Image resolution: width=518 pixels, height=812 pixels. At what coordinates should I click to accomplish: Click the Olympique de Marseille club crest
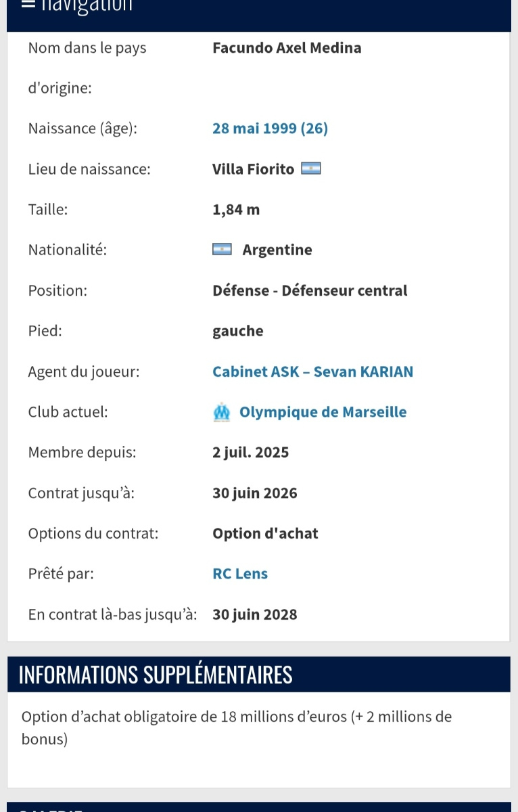pyautogui.click(x=222, y=412)
